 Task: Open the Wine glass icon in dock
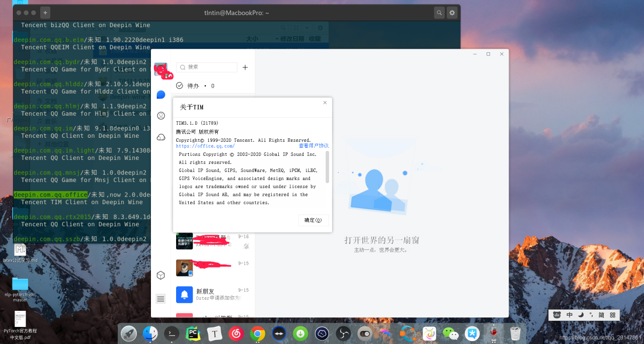click(494, 333)
